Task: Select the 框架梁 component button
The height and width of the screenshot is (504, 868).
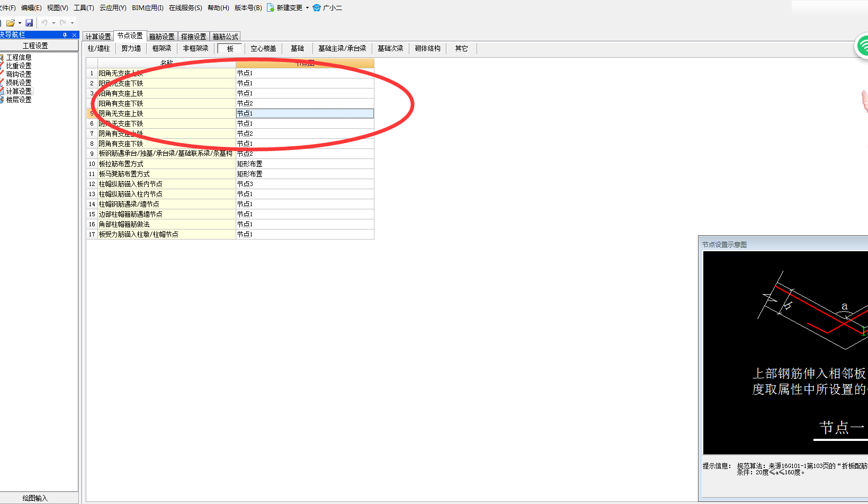Action: click(162, 48)
